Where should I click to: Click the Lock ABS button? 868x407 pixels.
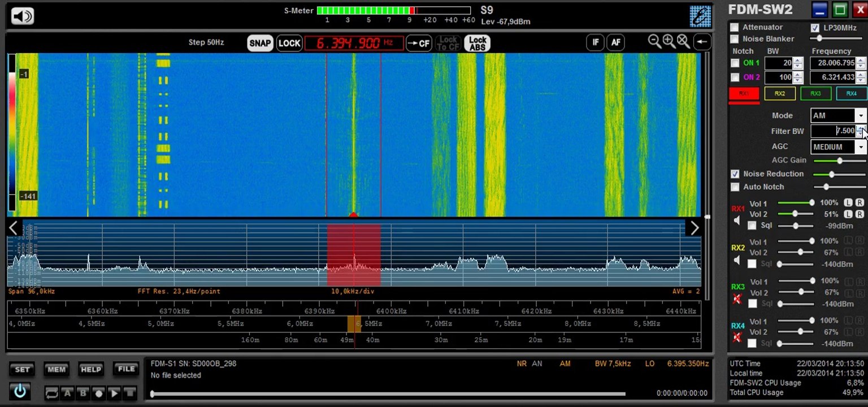click(478, 43)
